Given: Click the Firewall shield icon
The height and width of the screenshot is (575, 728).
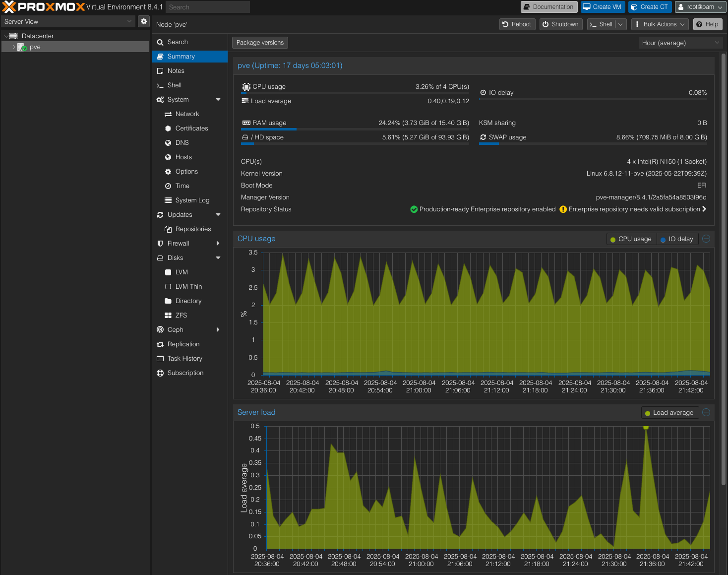Looking at the screenshot, I should pyautogui.click(x=160, y=244).
